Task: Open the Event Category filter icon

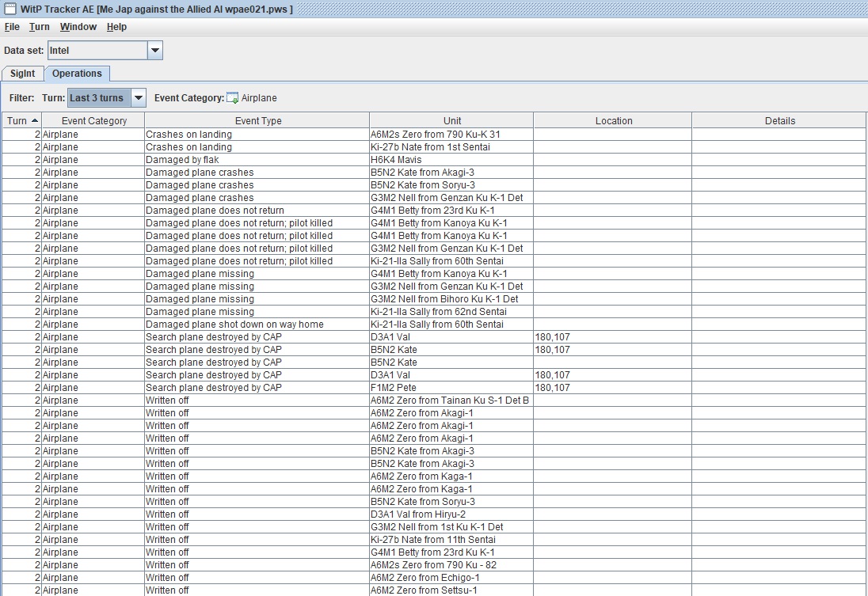Action: click(x=233, y=98)
